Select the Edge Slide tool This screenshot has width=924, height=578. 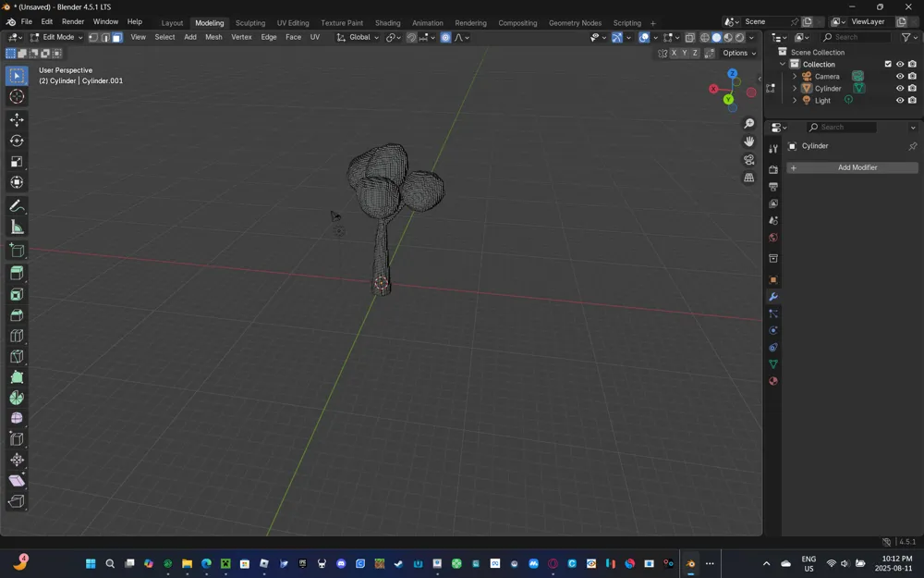point(17,438)
